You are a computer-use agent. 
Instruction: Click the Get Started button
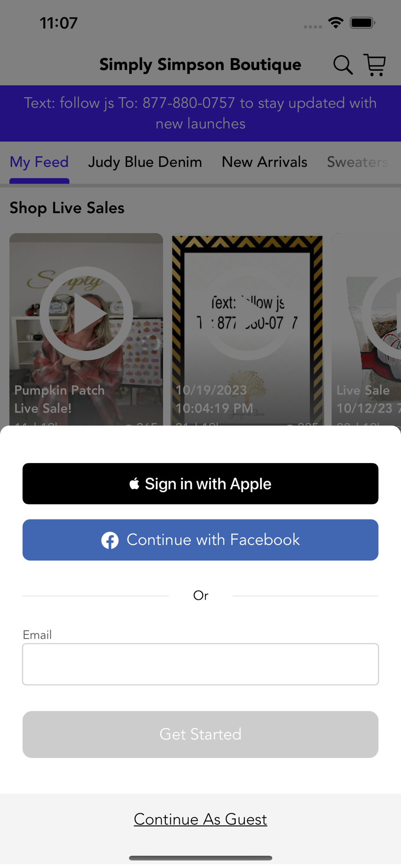[200, 734]
